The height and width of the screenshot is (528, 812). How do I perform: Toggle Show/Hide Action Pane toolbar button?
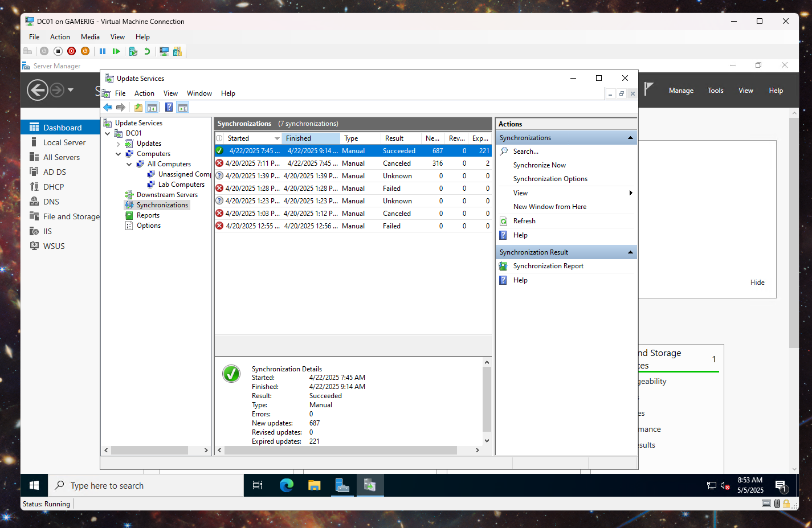[182, 107]
